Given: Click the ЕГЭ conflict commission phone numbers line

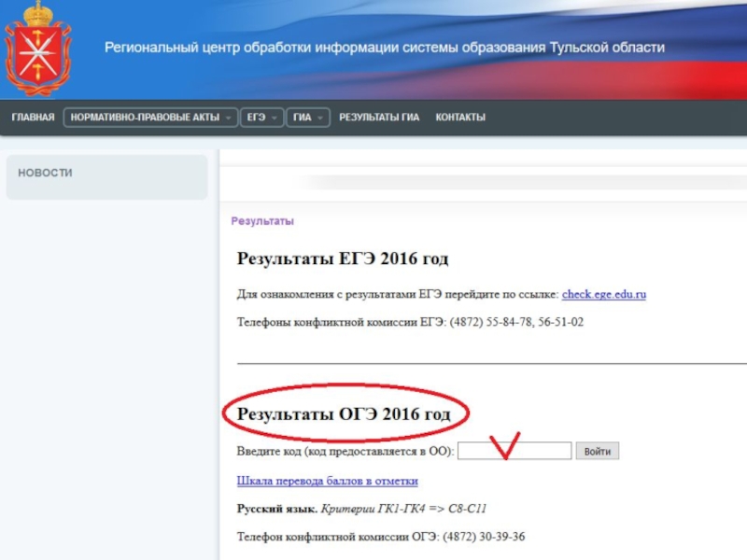Looking at the screenshot, I should pos(410,322).
